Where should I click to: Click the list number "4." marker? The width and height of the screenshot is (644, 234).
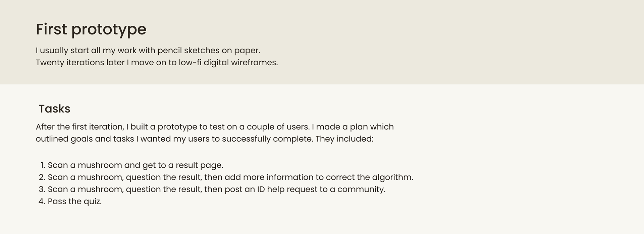coord(42,202)
